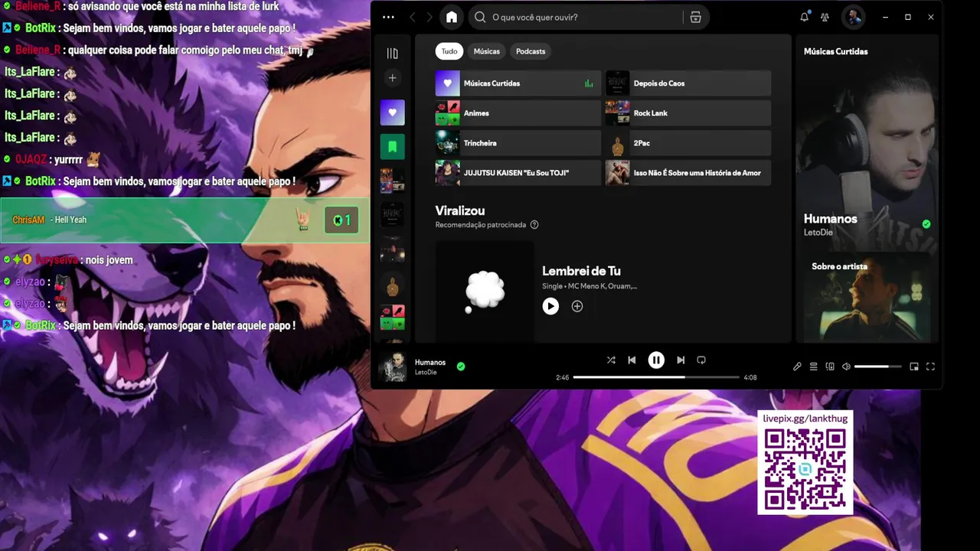
Task: Toggle liked checkmark in now-playing panel
Action: [x=926, y=224]
